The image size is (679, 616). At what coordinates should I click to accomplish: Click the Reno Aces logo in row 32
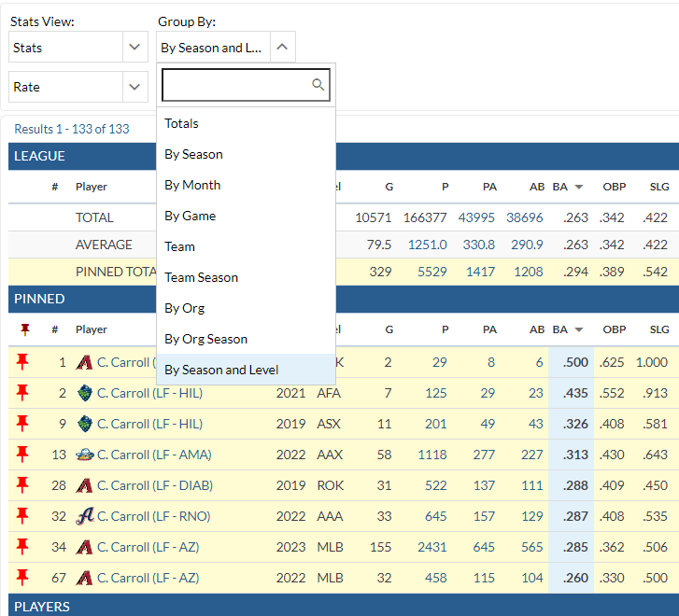pos(84,516)
